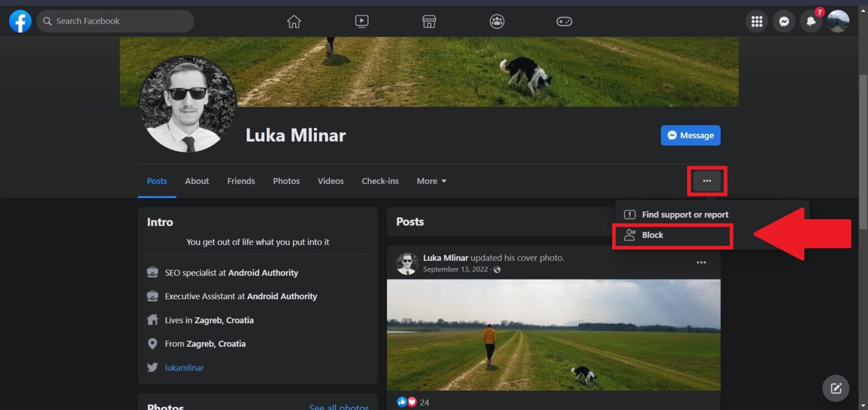Open the Home feed icon
This screenshot has height=410, width=868.
(294, 21)
